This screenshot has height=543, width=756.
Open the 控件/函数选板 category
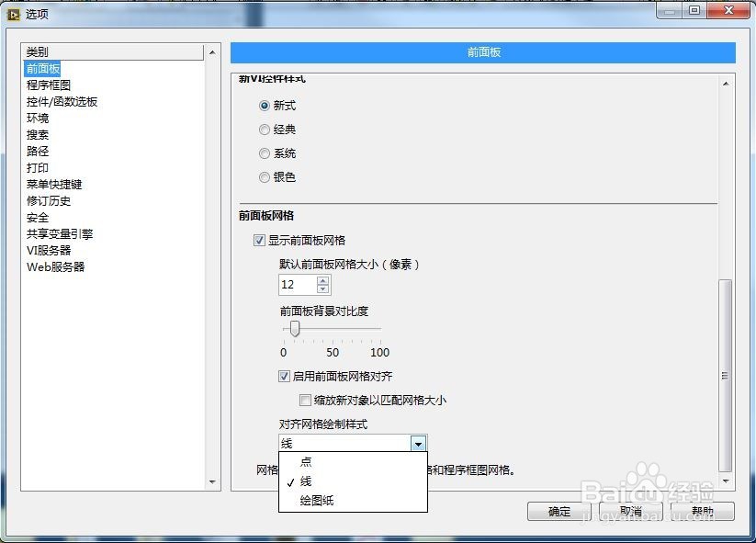click(x=62, y=101)
